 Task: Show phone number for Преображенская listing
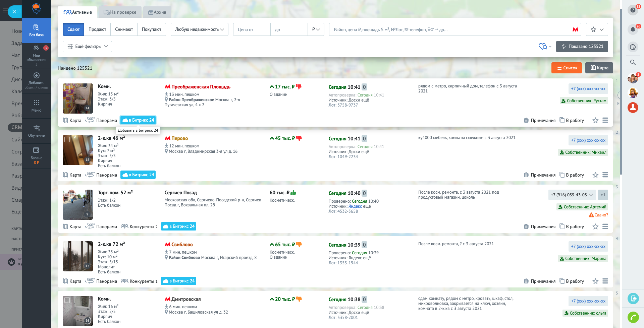pos(588,89)
